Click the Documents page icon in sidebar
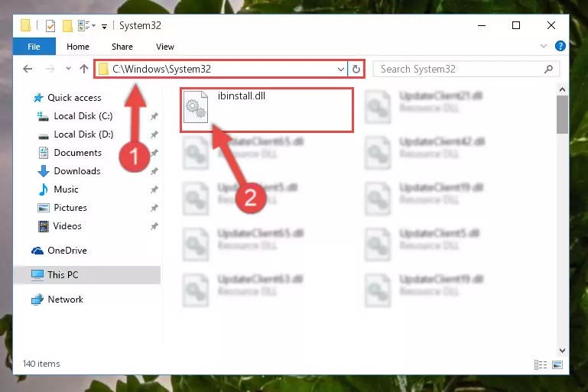 click(x=44, y=153)
